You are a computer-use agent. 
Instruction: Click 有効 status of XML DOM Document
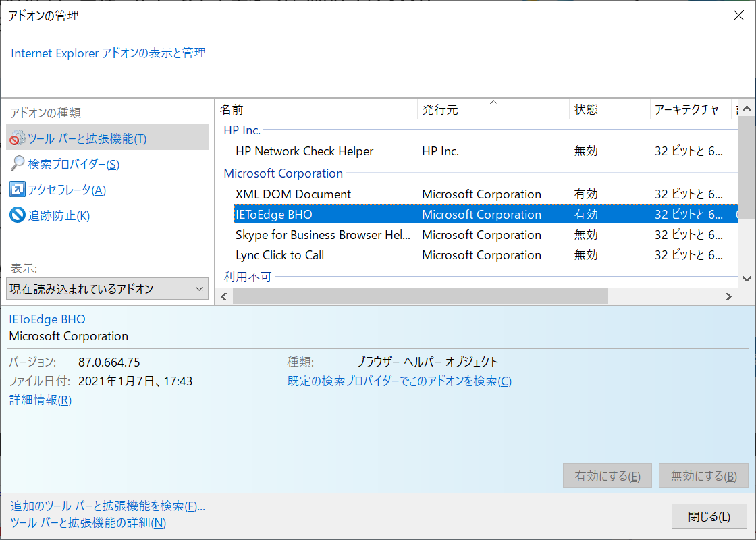[x=586, y=194]
